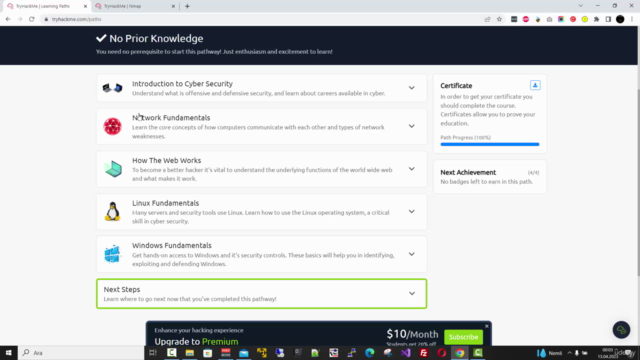Download the certificate icon

click(x=535, y=85)
